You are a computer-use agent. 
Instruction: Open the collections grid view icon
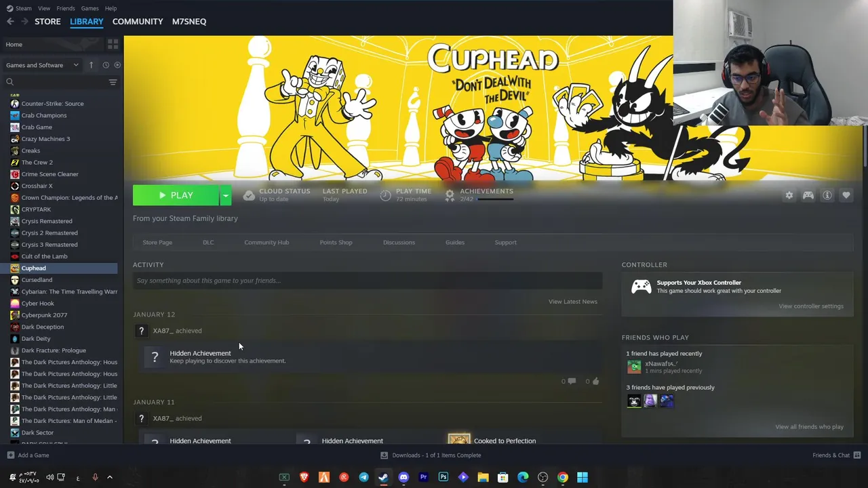coord(113,44)
